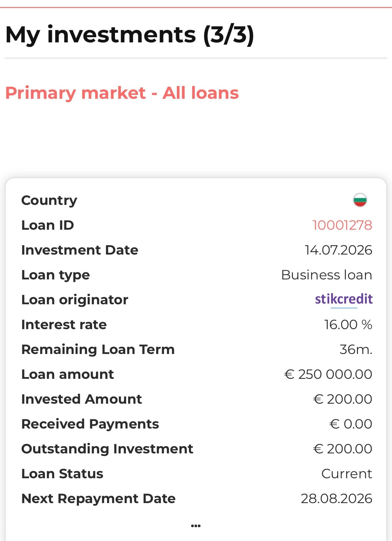The height and width of the screenshot is (541, 392).
Task: Click the Current loan status value
Action: (347, 474)
